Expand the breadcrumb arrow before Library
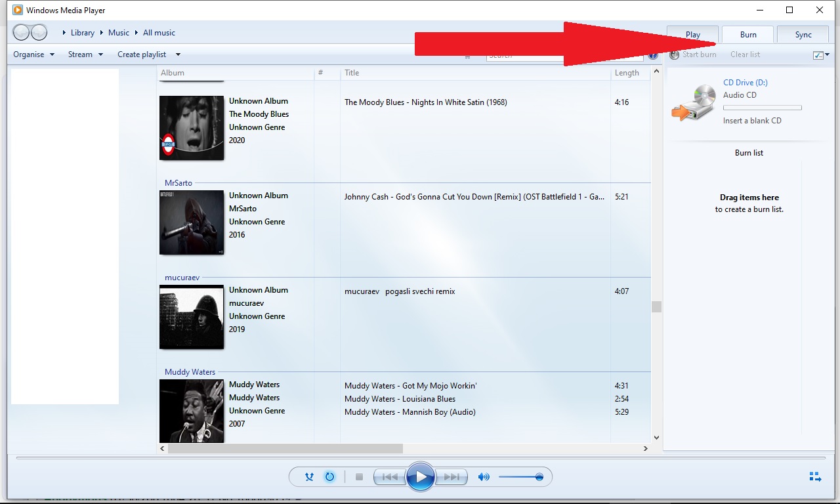Screen dimensions: 840x504 coord(64,33)
